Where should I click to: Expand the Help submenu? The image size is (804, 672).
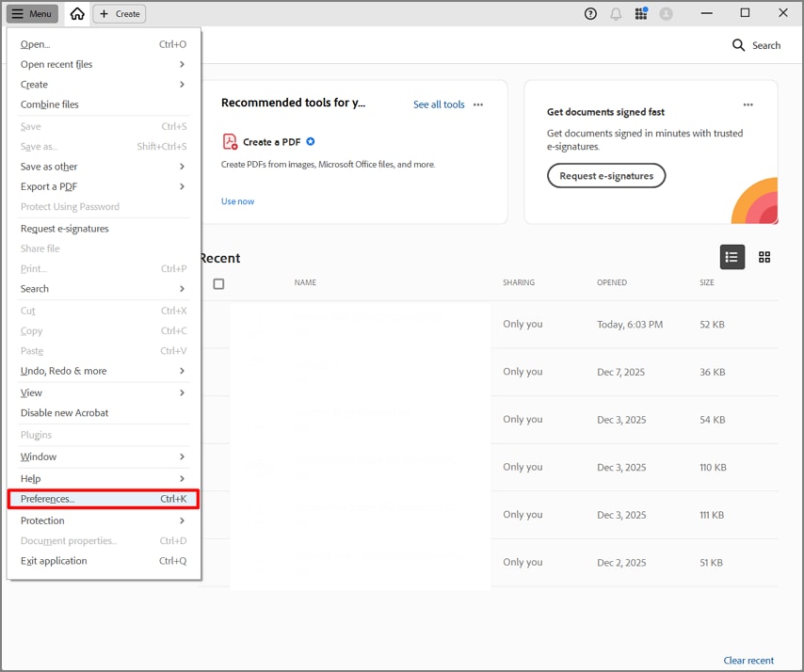104,478
